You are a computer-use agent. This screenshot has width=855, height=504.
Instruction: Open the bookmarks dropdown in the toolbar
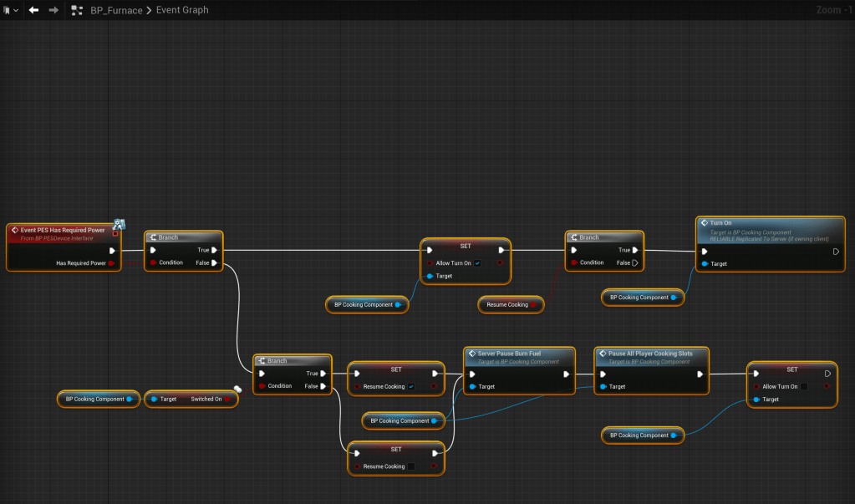[12, 10]
